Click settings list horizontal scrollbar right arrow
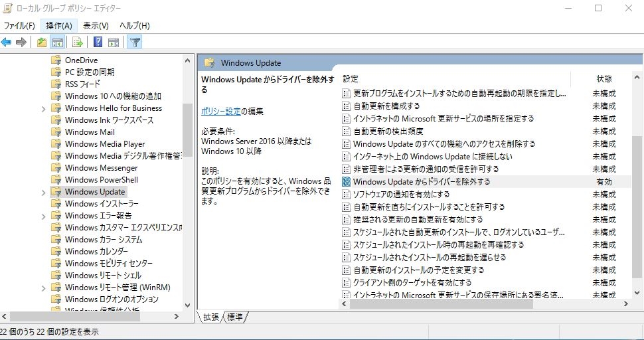 tap(626, 304)
